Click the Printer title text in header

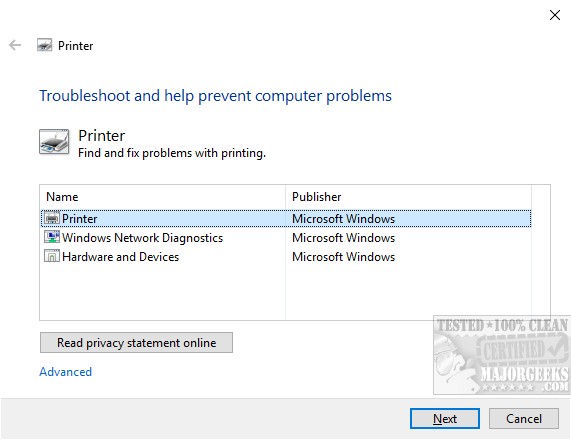75,46
